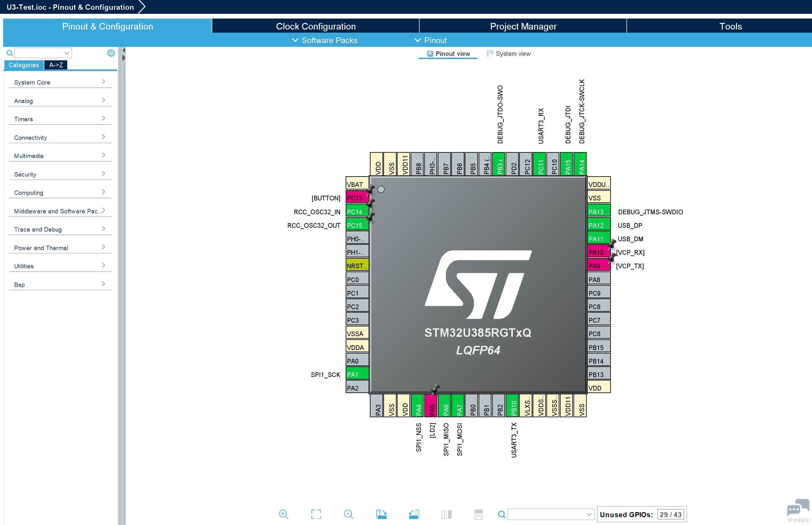Click the split rows layout icon
The image size is (812, 525).
(479, 514)
